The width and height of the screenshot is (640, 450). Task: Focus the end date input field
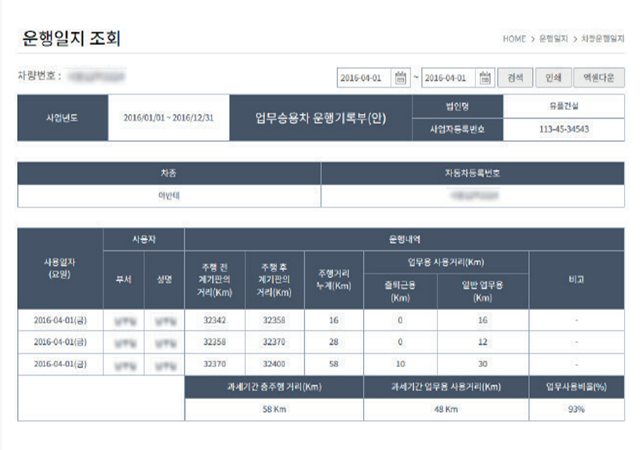449,77
